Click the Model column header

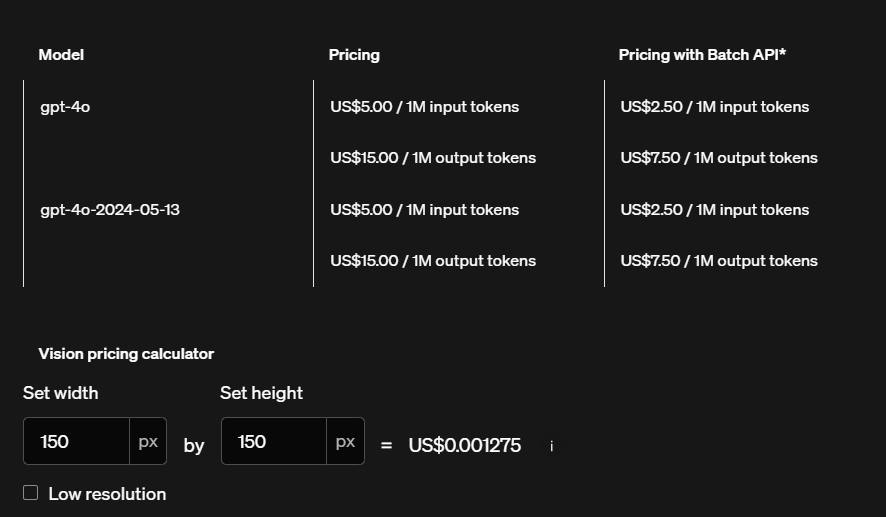click(x=61, y=55)
